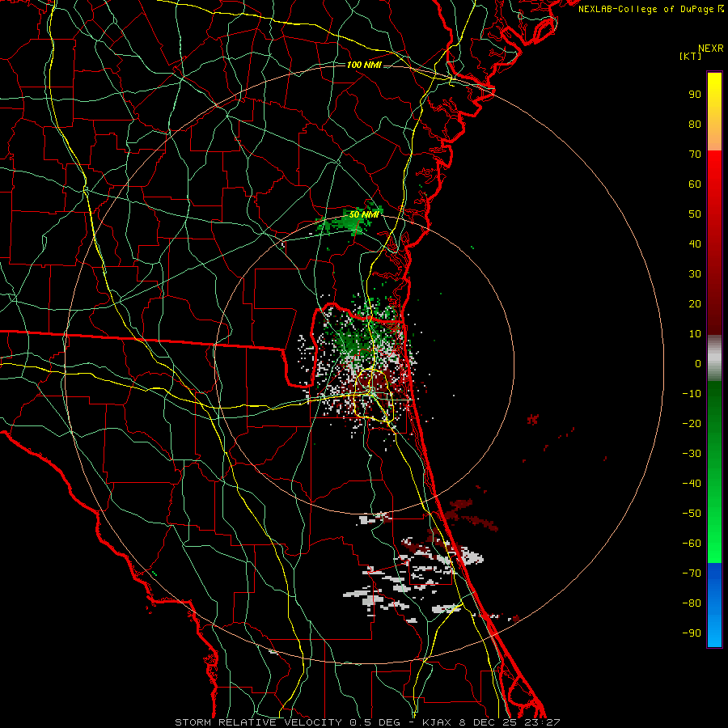
Task: Click the green echo cluster beside the 50 NMI label
Action: (350, 221)
